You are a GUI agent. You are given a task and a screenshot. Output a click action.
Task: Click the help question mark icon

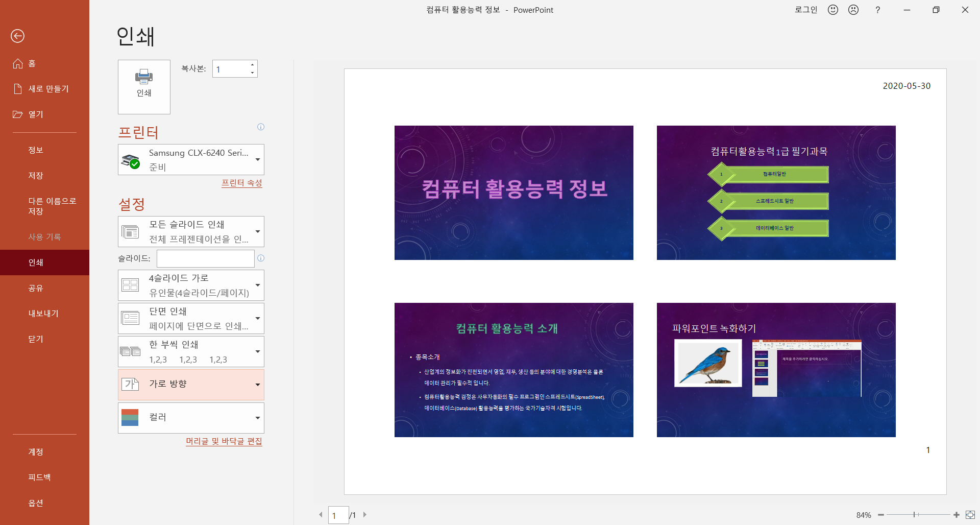pyautogui.click(x=877, y=10)
